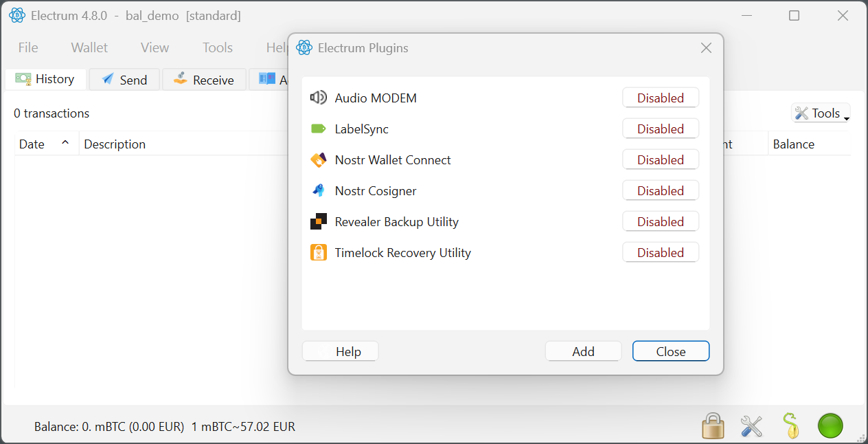Click the Nostr Cosigner icon
This screenshot has width=868, height=444.
[319, 191]
